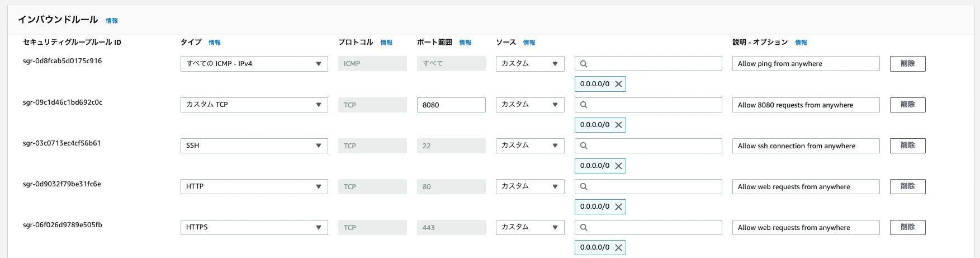The width and height of the screenshot is (980, 258).
Task: Open 情報 link next to タイプ column
Action: tap(215, 43)
